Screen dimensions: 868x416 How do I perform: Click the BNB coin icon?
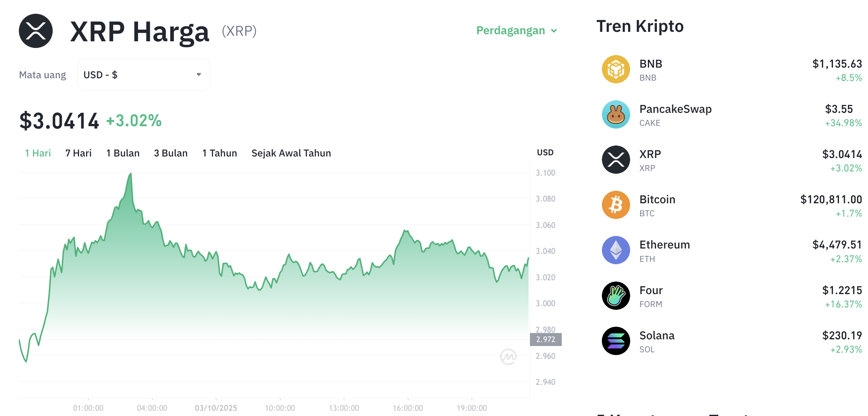pos(616,69)
